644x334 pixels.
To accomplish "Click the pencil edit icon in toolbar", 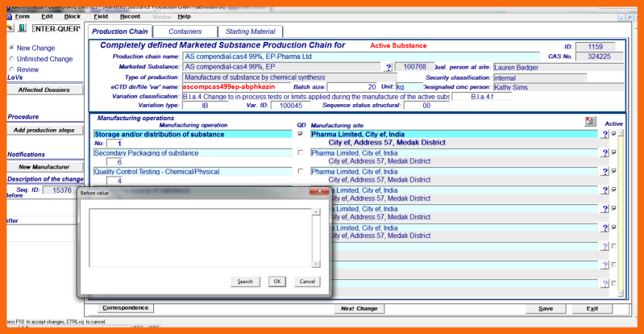I will click(x=10, y=28).
